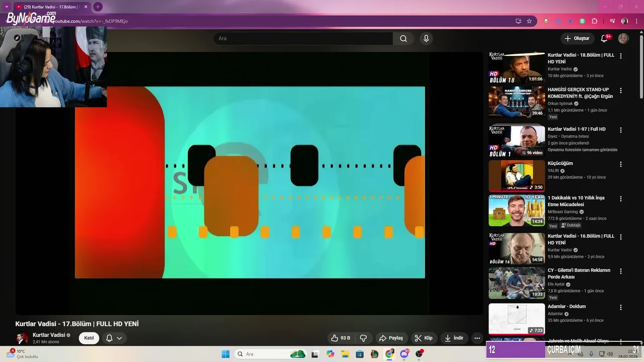644x362 pixels.
Task: Open options for CY - Gilette'i Batıran video
Action: [x=621, y=271]
